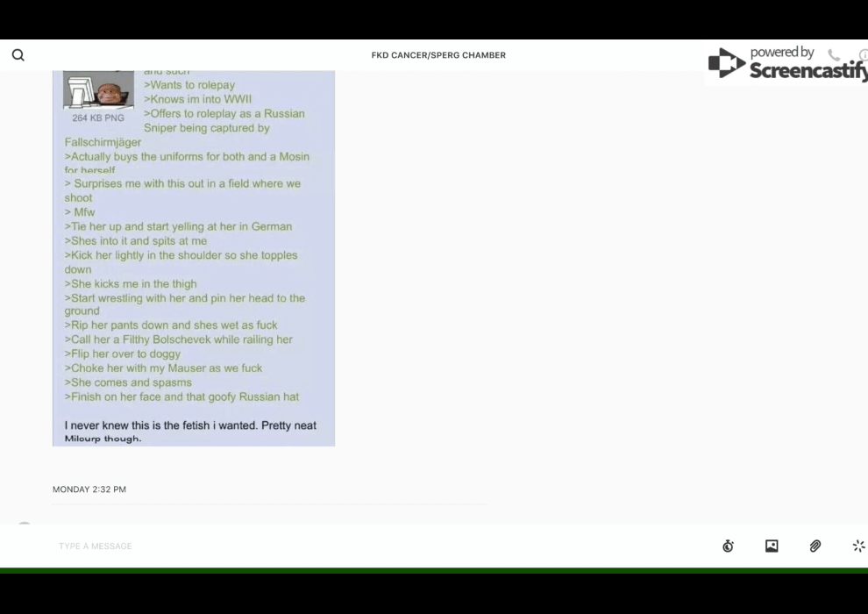This screenshot has width=868, height=614.
Task: Click the FKD CANCER/SPERG CHAMBER conversation title
Action: 438,55
